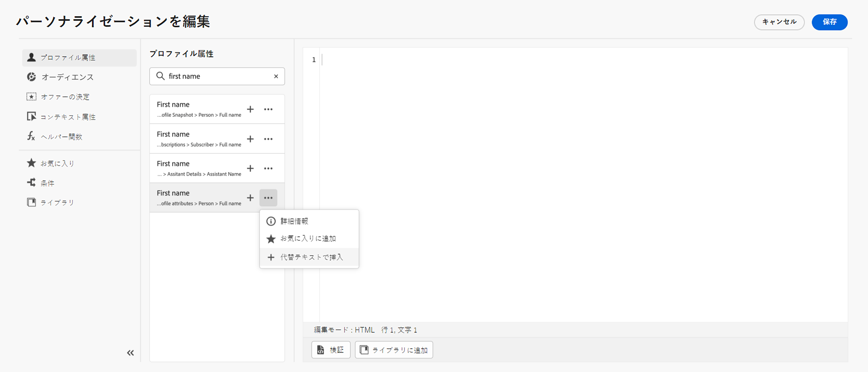Select お気に入りに追加 from the context menu

click(308, 239)
